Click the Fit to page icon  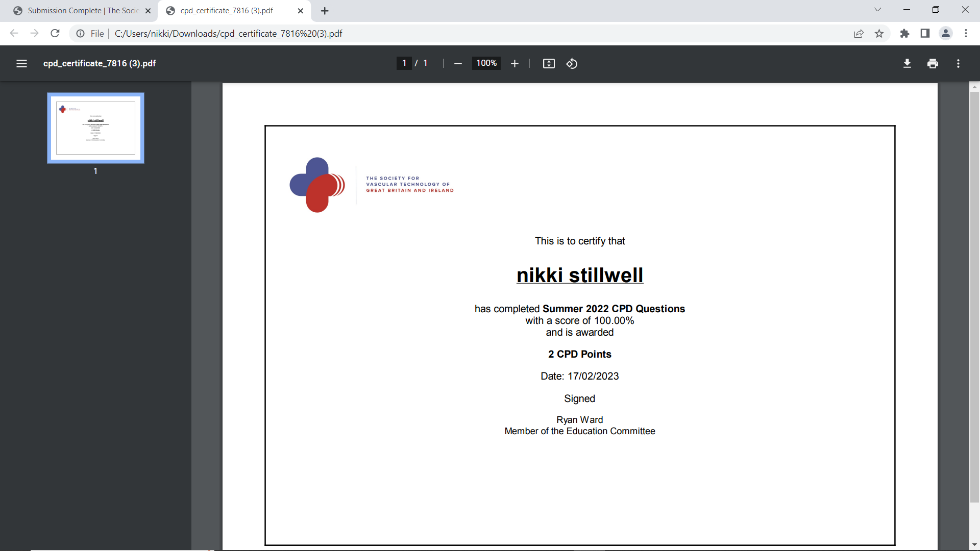[549, 63]
